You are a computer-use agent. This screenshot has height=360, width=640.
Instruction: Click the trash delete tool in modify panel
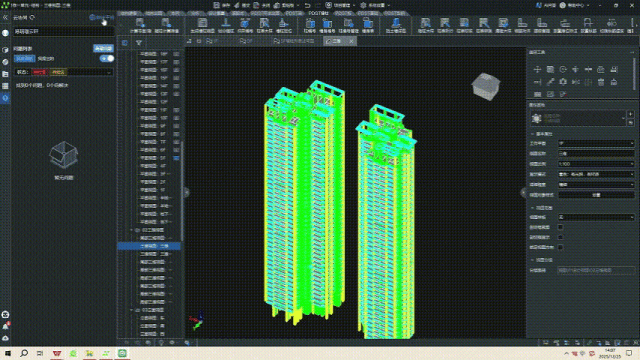(x=601, y=82)
